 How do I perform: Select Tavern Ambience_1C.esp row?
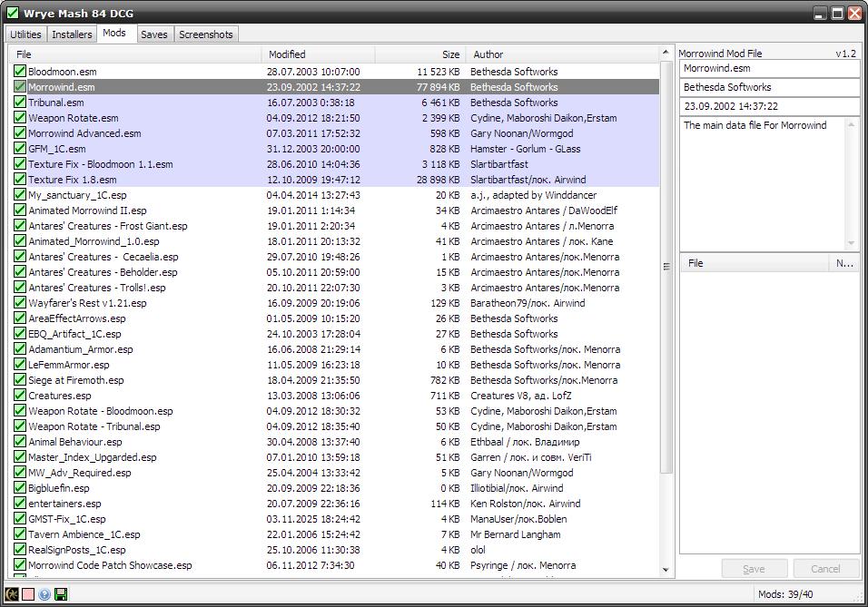point(336,534)
